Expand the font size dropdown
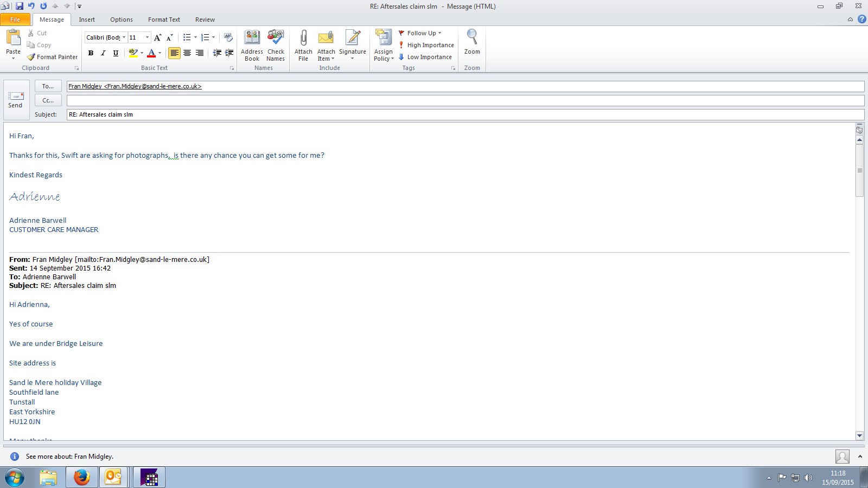Screen dimensions: 868x488 tap(147, 37)
